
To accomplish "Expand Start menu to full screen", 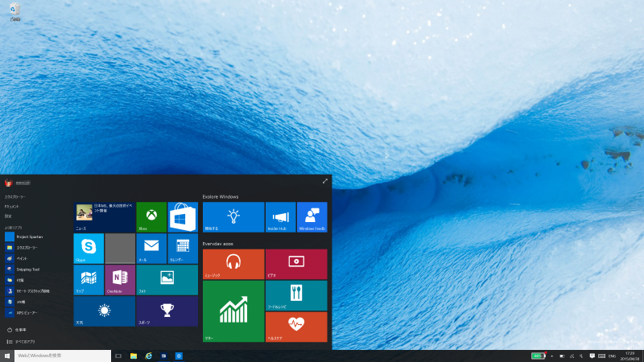I will click(x=324, y=182).
